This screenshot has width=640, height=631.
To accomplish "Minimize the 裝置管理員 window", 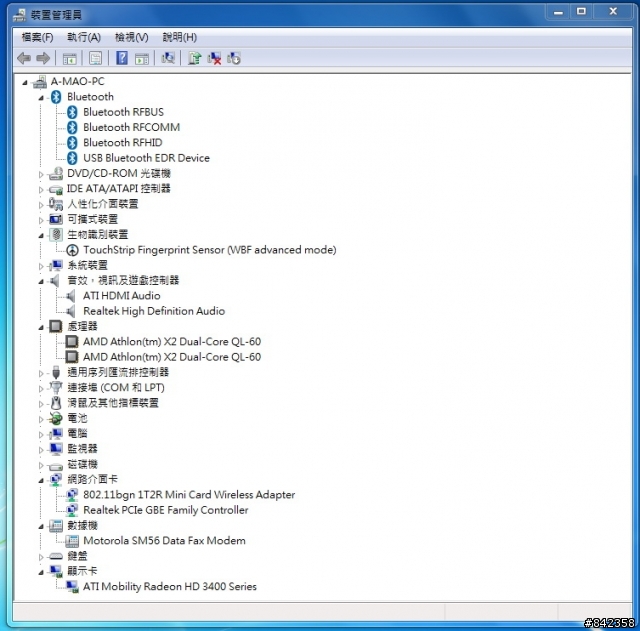I will click(558, 12).
